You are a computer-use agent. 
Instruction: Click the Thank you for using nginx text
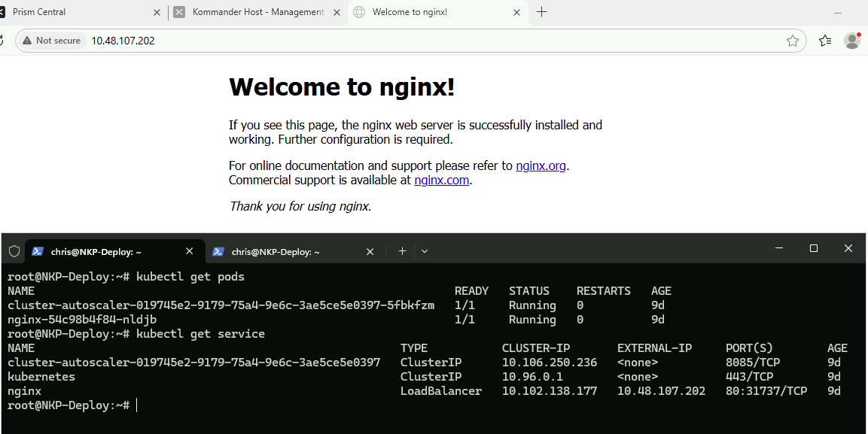(300, 207)
